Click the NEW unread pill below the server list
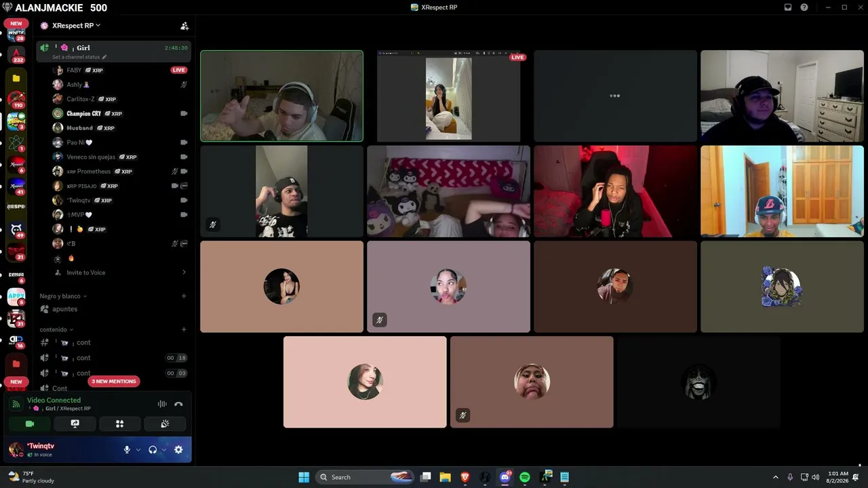Screen dimensions: 868x488 click(16, 382)
